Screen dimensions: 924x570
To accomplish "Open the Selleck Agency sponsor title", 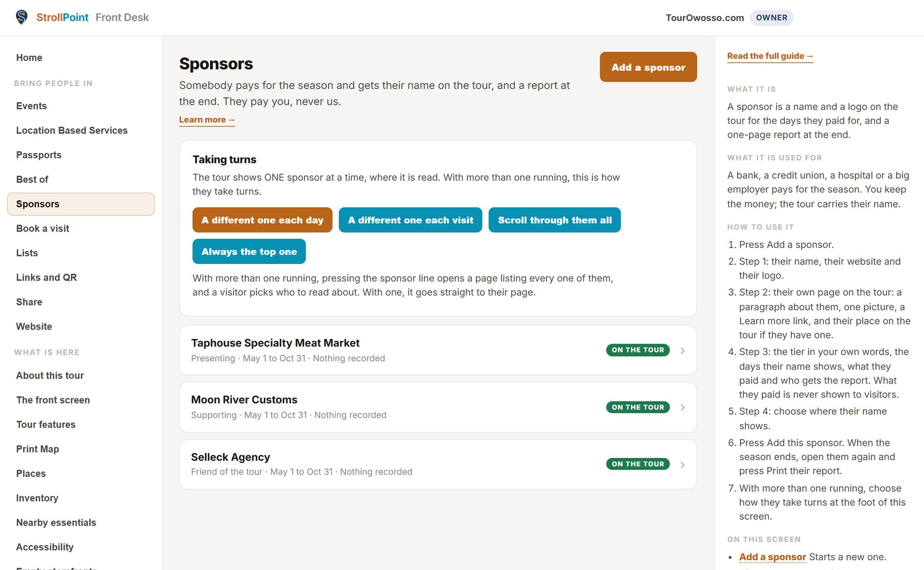I will (230, 458).
